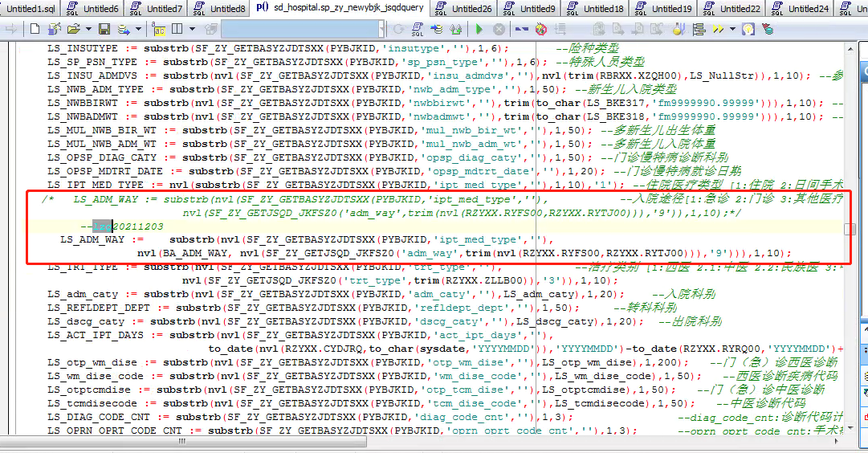Image resolution: width=868 pixels, height=453 pixels.
Task: Click LS_DIAG_CODE_CNT variable name
Action: pos(99,416)
